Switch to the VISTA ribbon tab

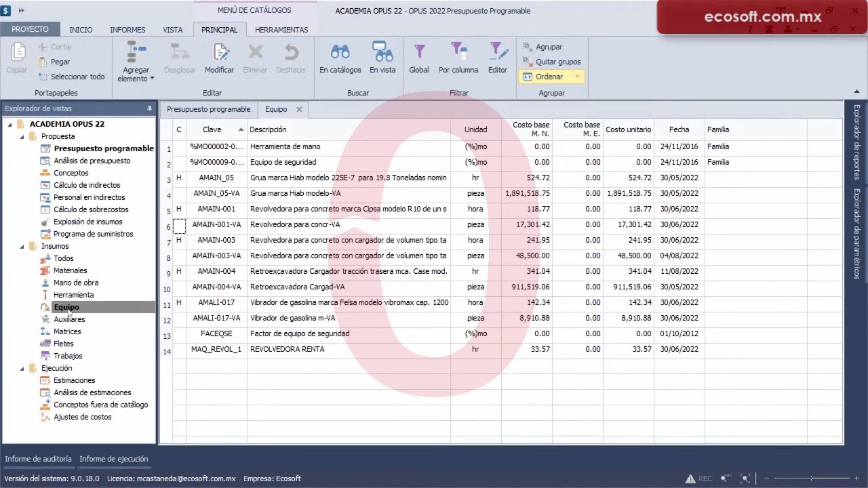(x=173, y=30)
